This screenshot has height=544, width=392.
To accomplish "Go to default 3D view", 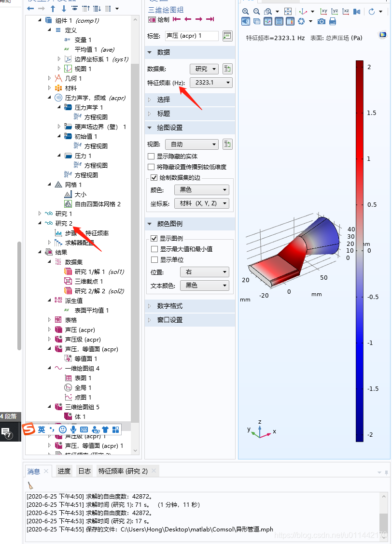I will (303, 12).
